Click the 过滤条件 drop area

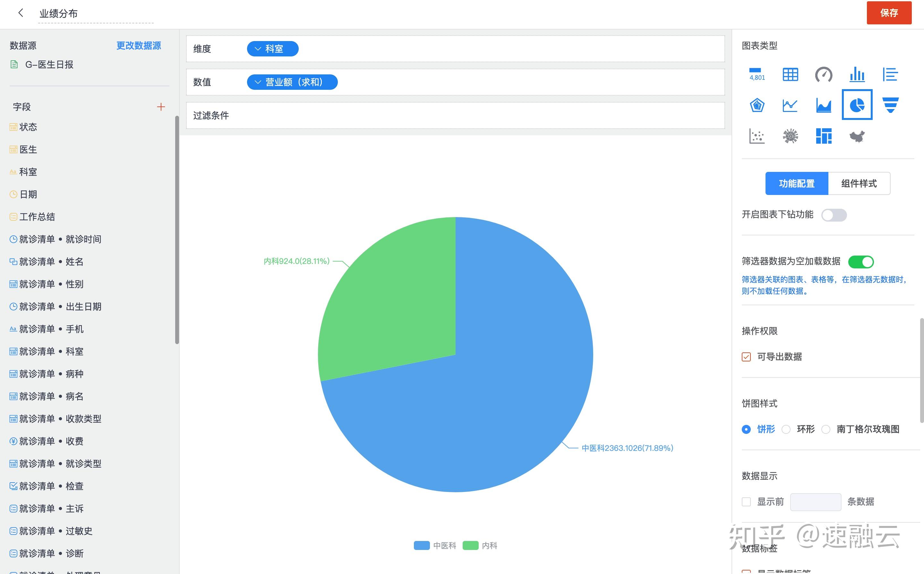pyautogui.click(x=455, y=115)
